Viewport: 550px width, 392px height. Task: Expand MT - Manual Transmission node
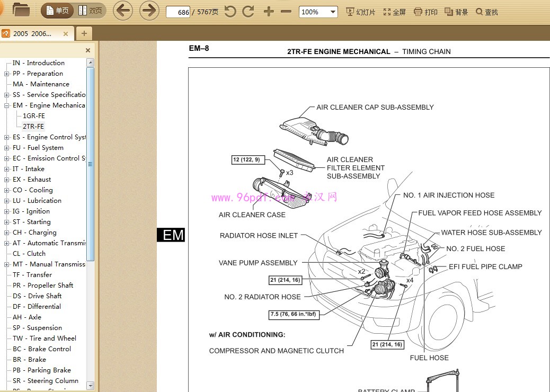[6, 264]
